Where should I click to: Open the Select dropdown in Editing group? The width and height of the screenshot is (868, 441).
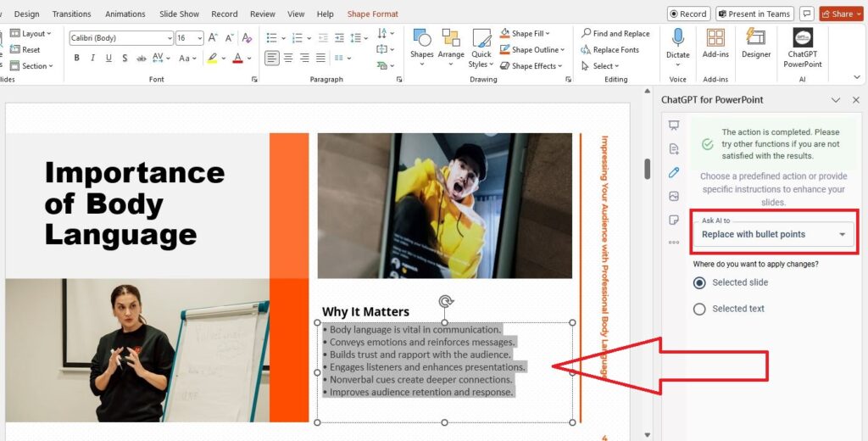(x=599, y=65)
